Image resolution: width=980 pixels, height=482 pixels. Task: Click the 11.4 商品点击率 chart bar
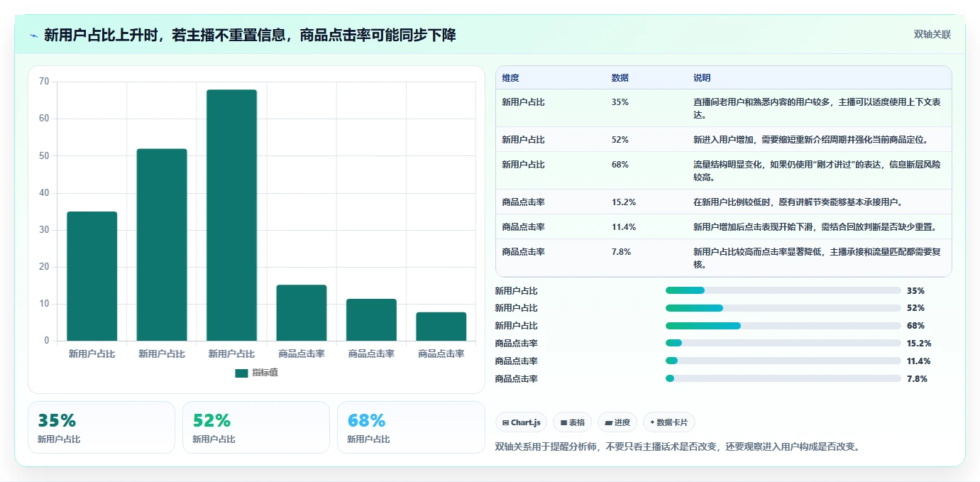[371, 320]
